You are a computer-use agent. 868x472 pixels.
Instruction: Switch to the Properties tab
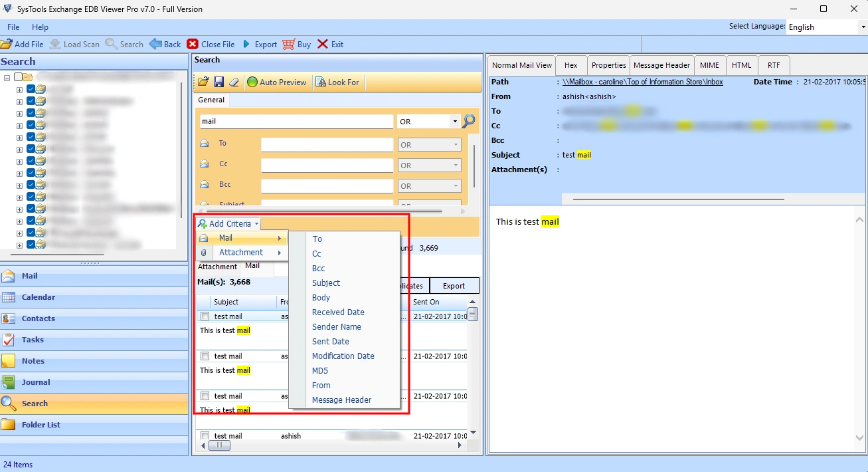(x=608, y=65)
